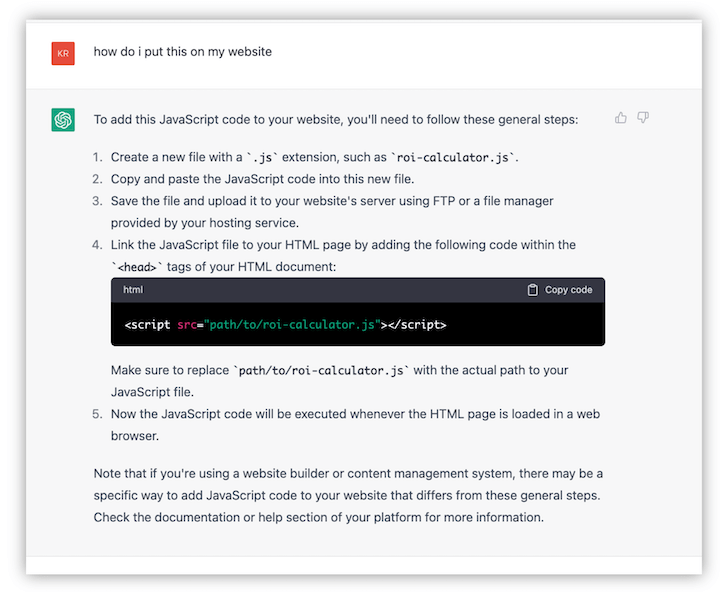Screen dimensions: 720x592
Task: Click the script tag line in the code block
Action: click(x=285, y=325)
